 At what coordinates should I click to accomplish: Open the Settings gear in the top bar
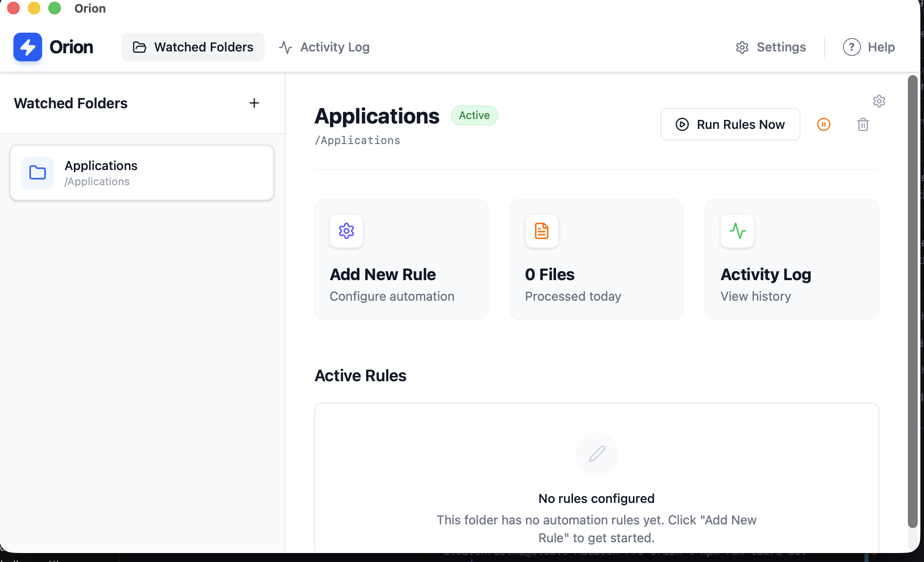742,47
